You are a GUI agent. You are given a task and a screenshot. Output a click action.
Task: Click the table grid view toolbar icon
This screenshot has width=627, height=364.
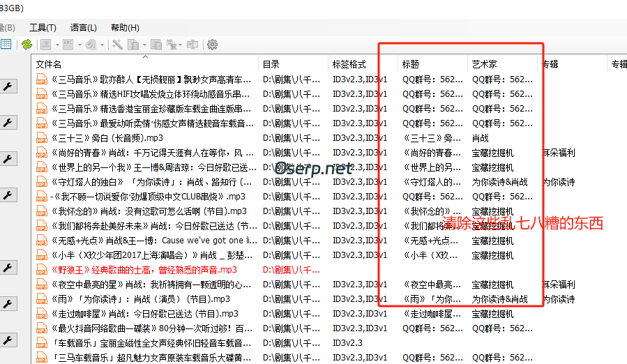coord(6,45)
